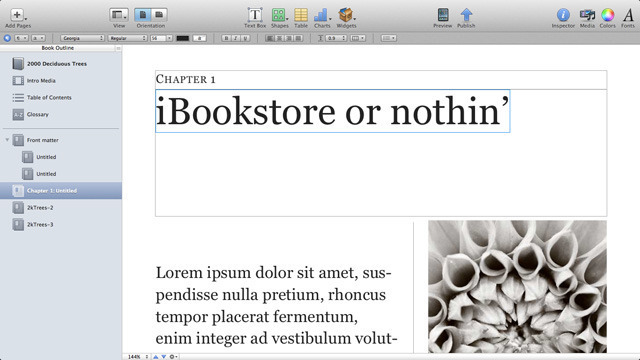This screenshot has height=360, width=640.
Task: Select first Untitled page under Front matter
Action: coord(46,157)
